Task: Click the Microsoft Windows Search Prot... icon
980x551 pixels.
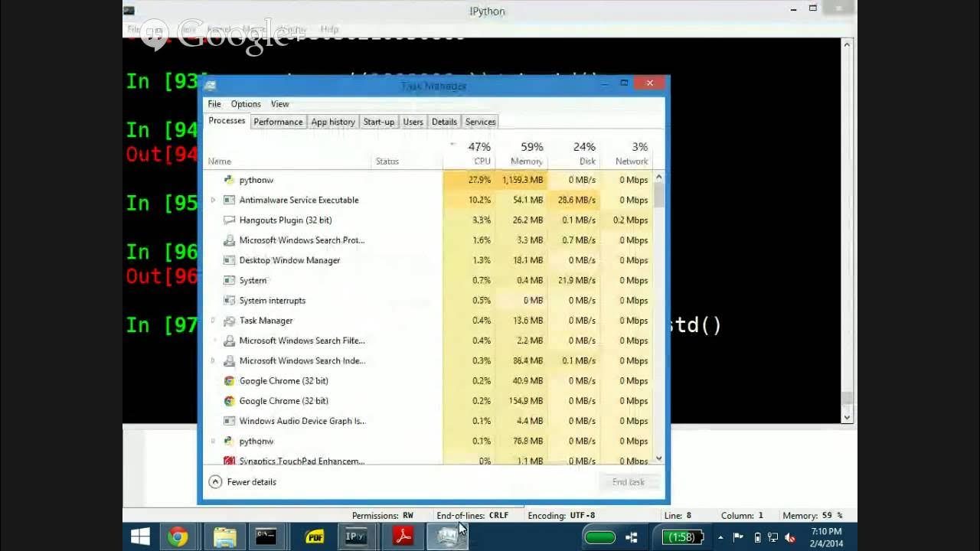Action: pyautogui.click(x=228, y=240)
